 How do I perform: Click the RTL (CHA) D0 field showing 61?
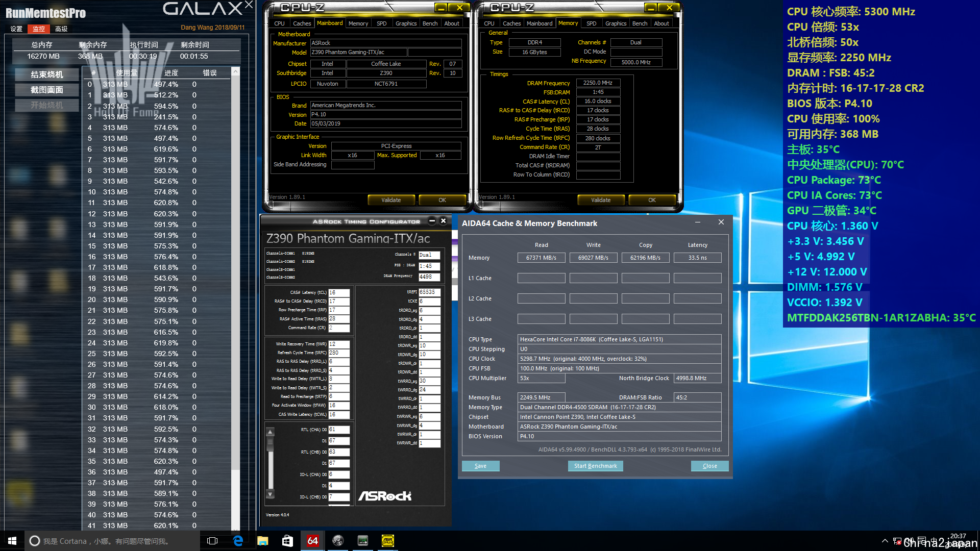[x=339, y=430]
